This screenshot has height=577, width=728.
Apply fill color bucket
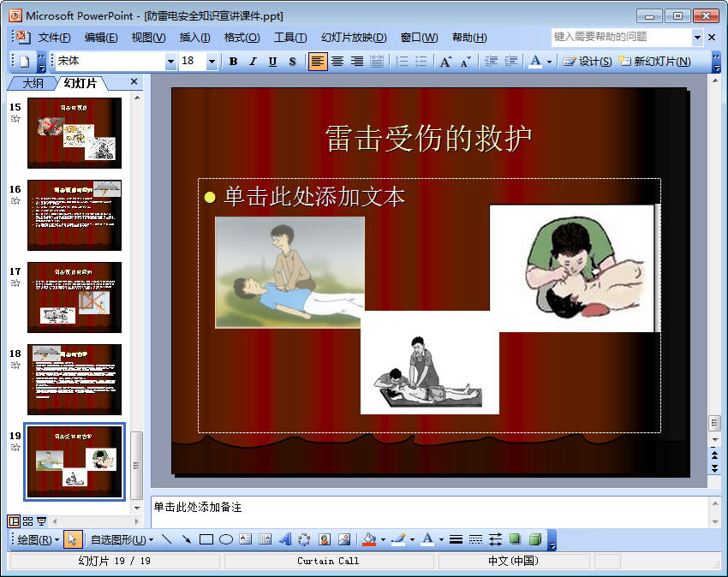pyautogui.click(x=369, y=539)
